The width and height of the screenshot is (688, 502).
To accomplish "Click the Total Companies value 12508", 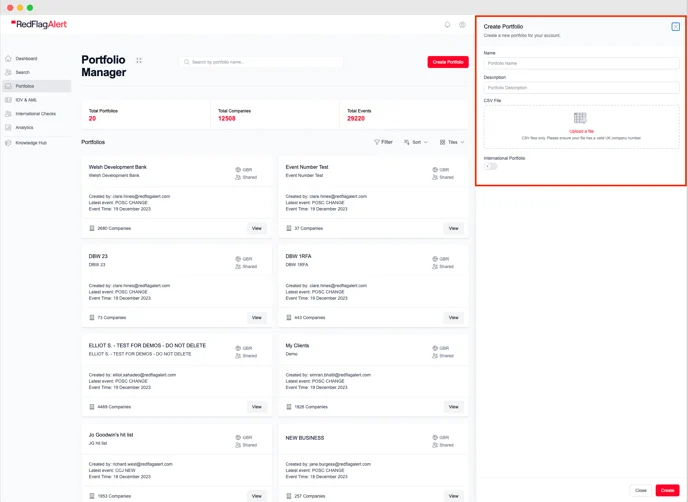I will (227, 118).
